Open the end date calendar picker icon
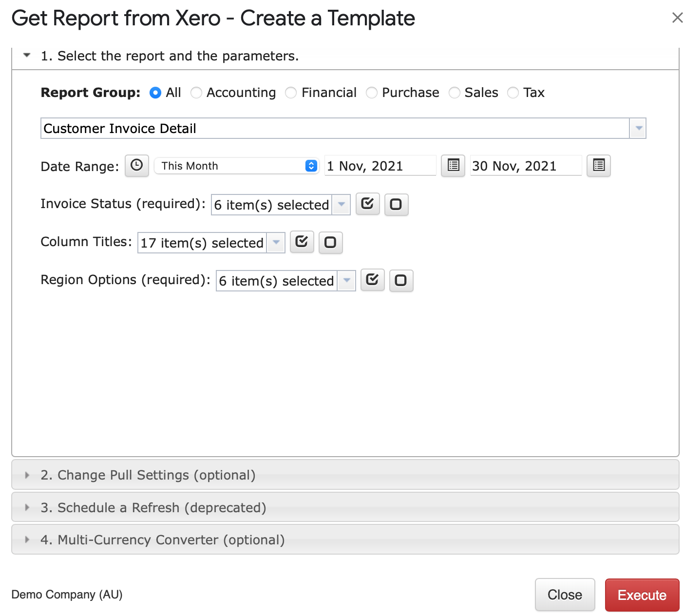684x616 pixels. tap(599, 166)
